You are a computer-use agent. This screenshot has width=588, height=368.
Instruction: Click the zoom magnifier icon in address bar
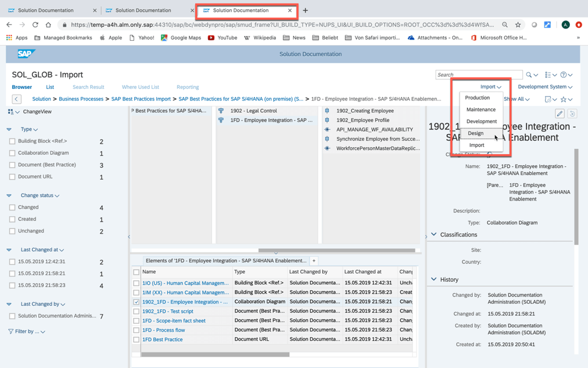[505, 25]
